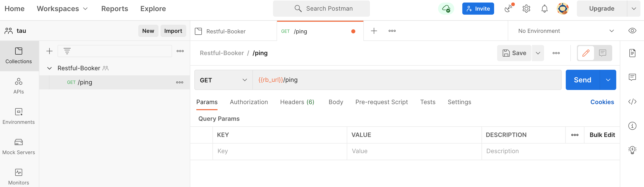Open the notifications bell
The width and height of the screenshot is (644, 187).
click(x=545, y=9)
